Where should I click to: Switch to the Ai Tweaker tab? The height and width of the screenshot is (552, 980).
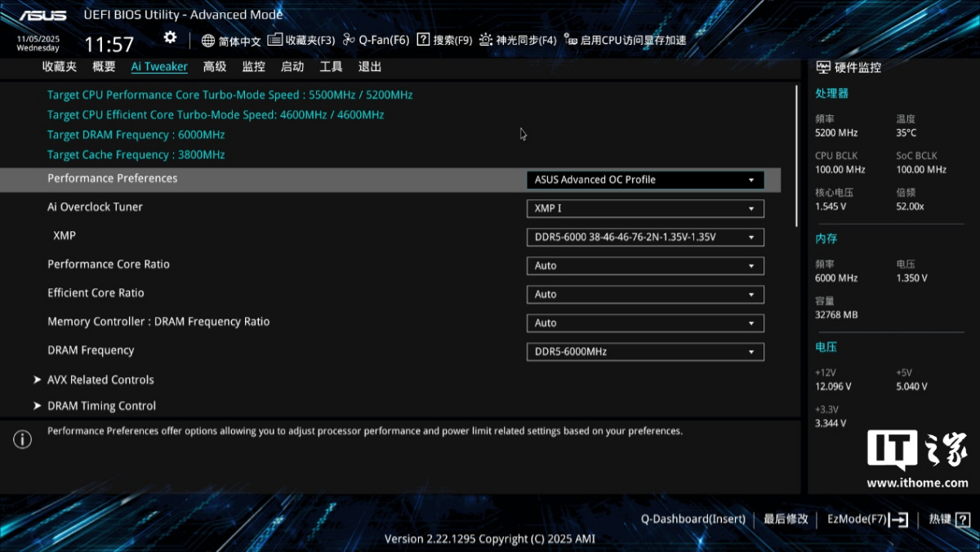click(159, 67)
